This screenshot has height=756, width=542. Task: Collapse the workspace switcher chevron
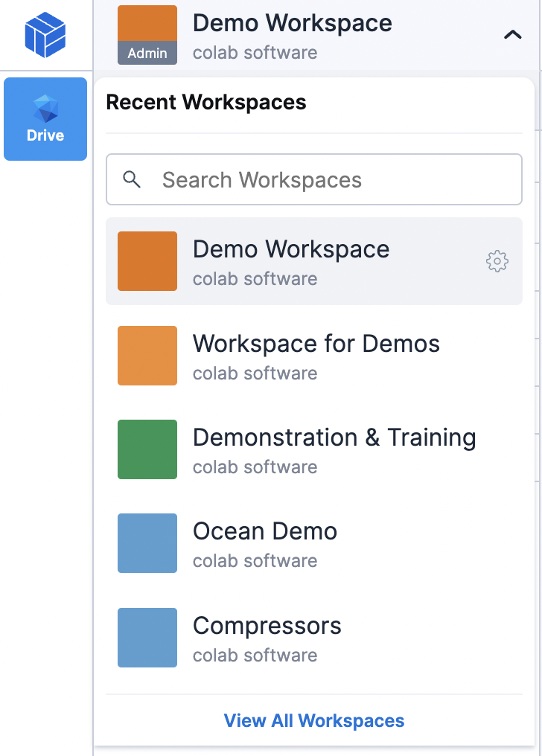[512, 34]
